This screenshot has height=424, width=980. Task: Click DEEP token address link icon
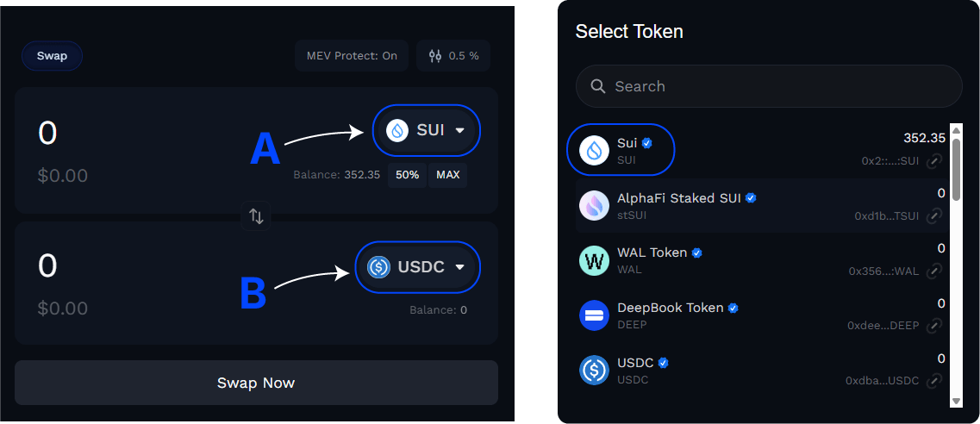(x=933, y=327)
